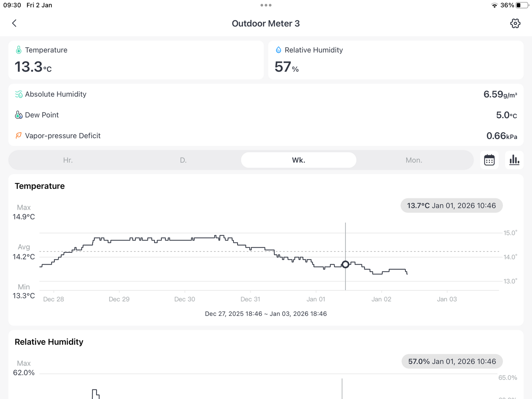
Task: Tap the temperature chart cursor marker
Action: pos(345,265)
